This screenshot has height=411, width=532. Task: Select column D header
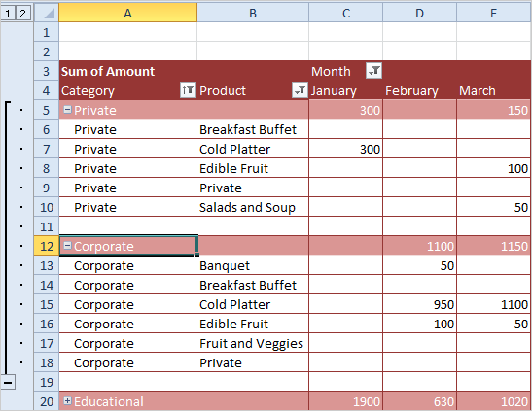pyautogui.click(x=420, y=14)
